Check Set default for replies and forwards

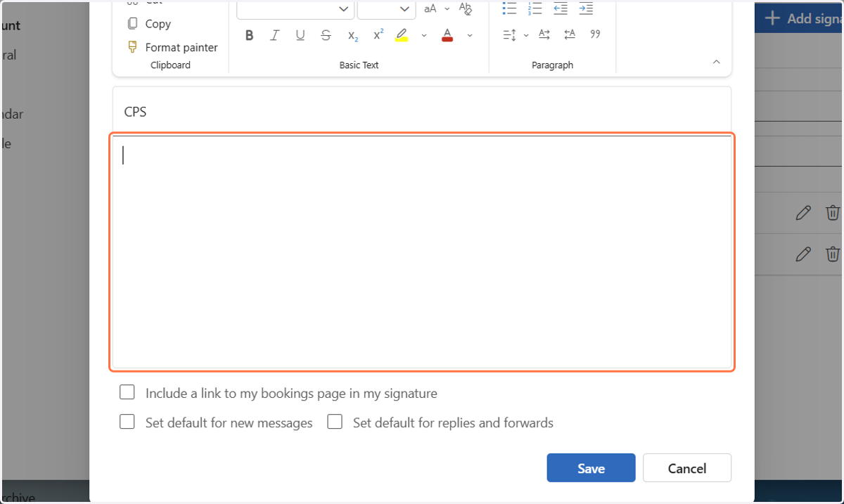(x=335, y=422)
